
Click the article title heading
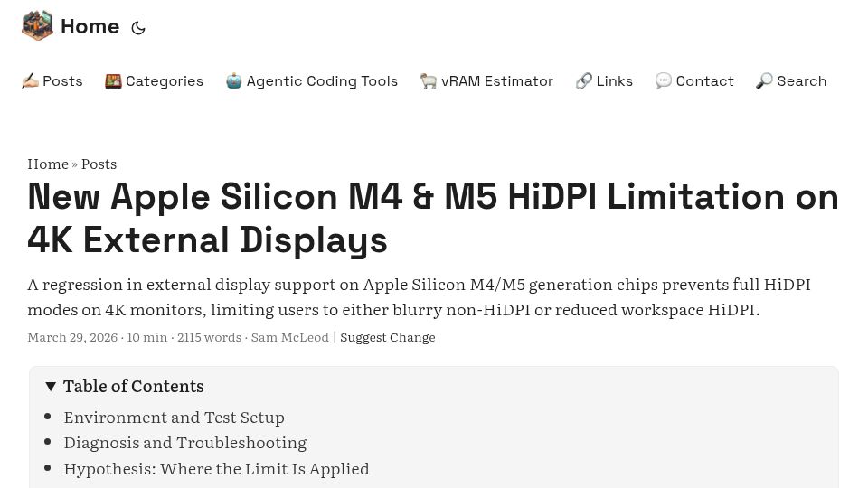tap(433, 218)
